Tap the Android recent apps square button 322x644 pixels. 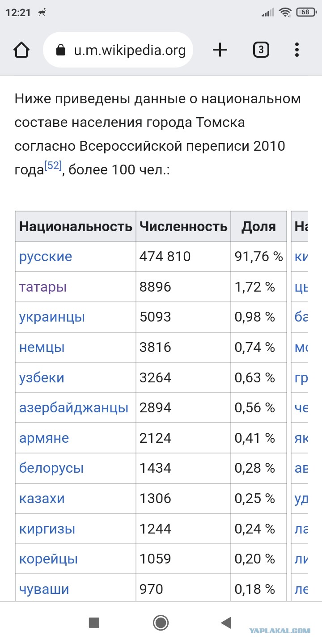(94, 623)
